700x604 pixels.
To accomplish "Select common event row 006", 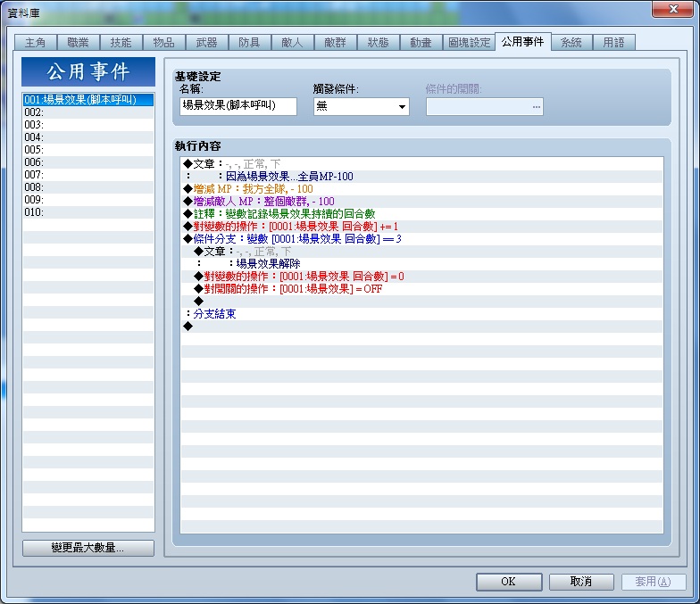I will [x=87, y=162].
